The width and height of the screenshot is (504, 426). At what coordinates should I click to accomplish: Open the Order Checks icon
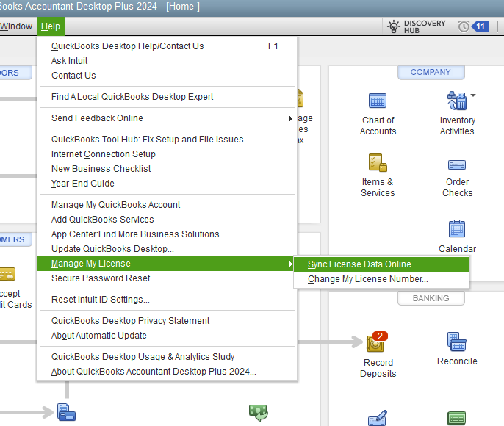[457, 165]
